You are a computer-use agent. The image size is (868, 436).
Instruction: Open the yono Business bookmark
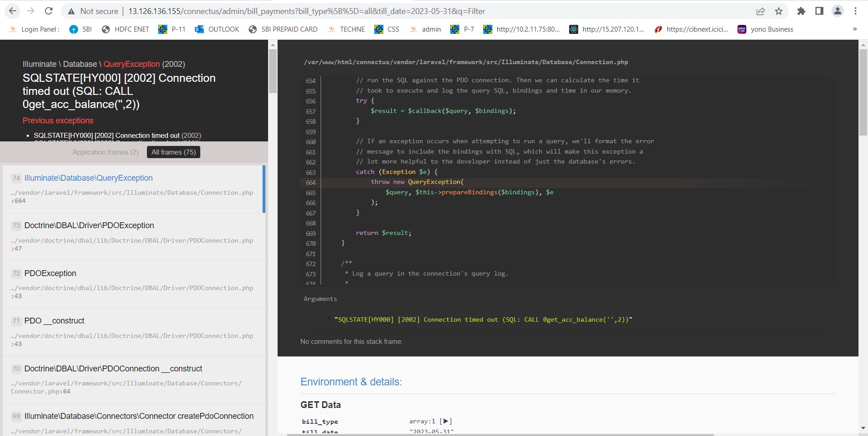click(x=765, y=29)
